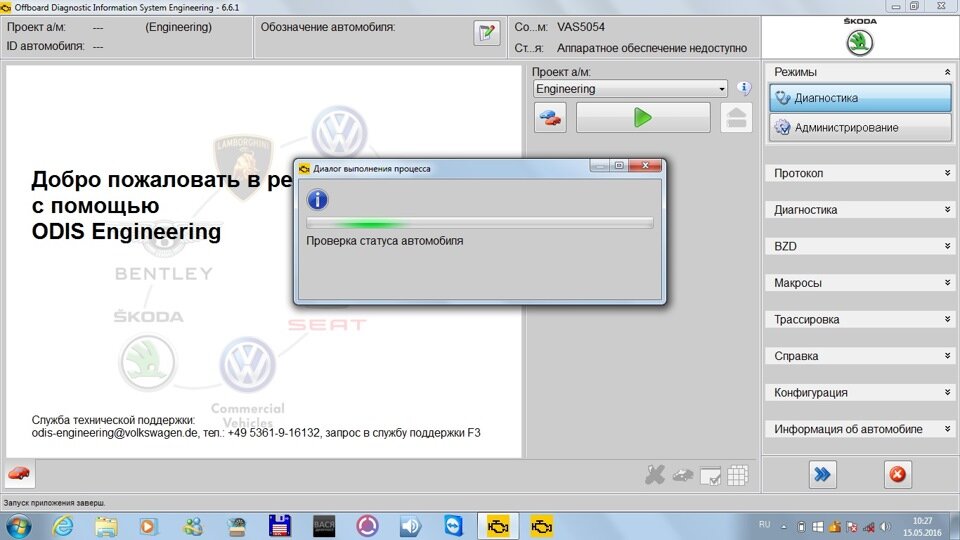Click 'Обозначение автомобиля:' label
Screen dimensions: 960x540
point(328,27)
